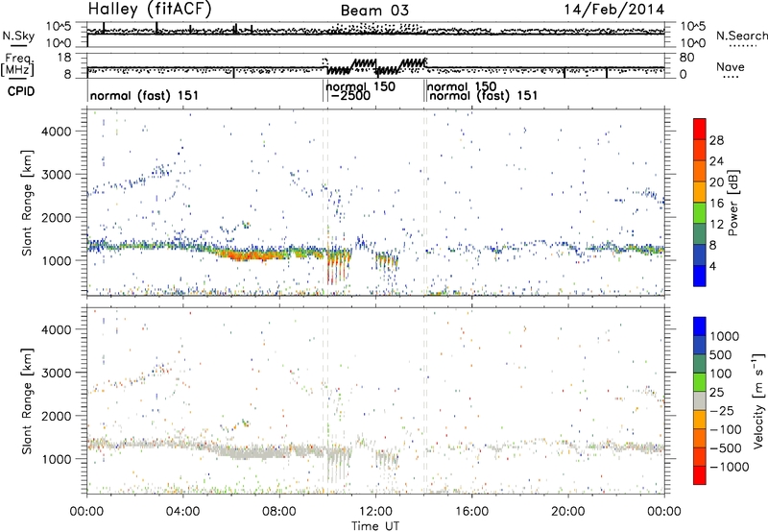Viewport: 768px width, 532px height.
Task: Click the '28' tick on Power colorbar
Action: pyautogui.click(x=716, y=140)
